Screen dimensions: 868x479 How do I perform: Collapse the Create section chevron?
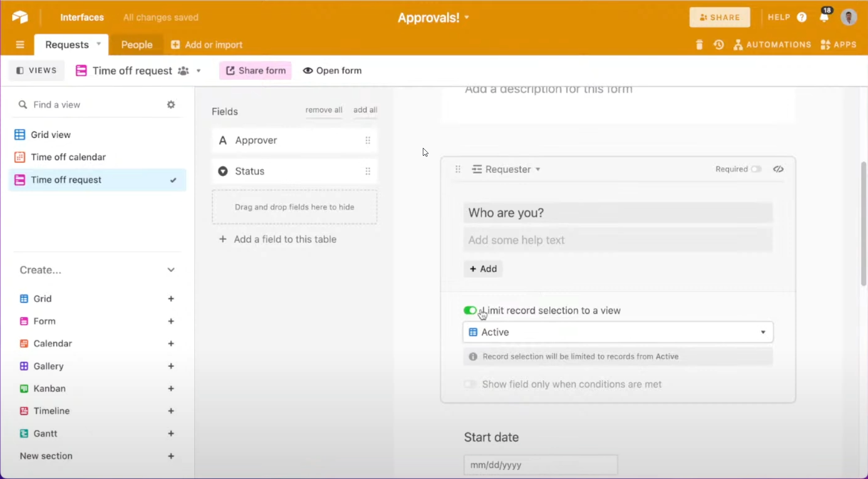point(171,270)
